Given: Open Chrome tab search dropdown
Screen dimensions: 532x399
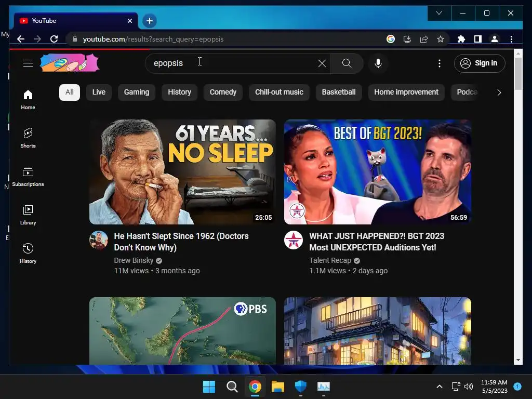Looking at the screenshot, I should point(439,13).
